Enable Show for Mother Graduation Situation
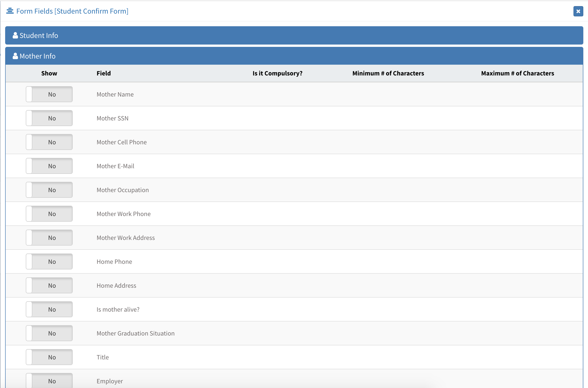588x388 pixels. click(x=49, y=333)
